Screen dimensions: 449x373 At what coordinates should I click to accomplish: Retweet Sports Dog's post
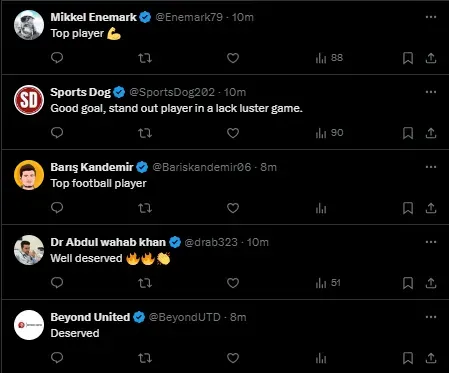pyautogui.click(x=145, y=133)
